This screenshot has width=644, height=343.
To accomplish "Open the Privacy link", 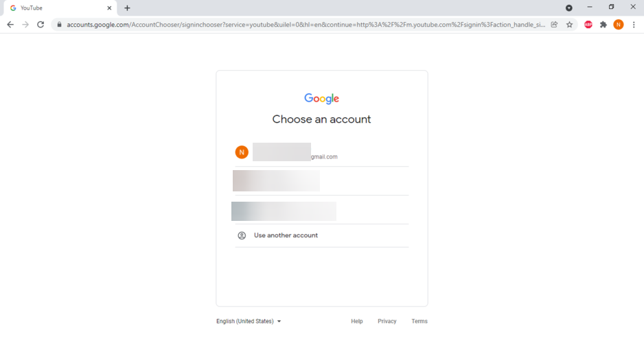I will [x=387, y=321].
